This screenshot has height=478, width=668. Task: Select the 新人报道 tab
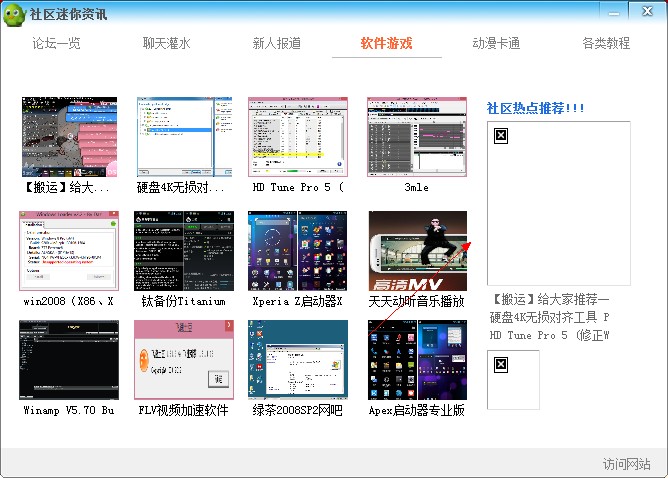276,44
